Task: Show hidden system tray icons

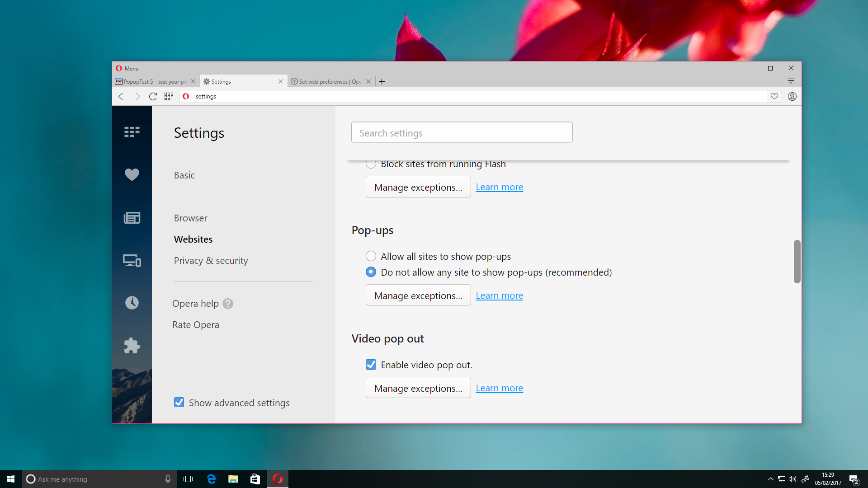Action: (770, 479)
